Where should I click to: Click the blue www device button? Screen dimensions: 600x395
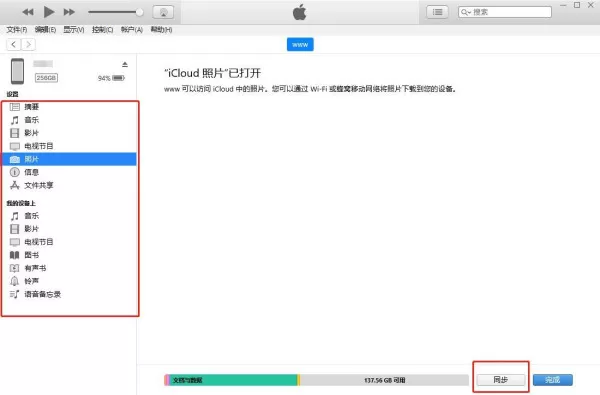click(x=300, y=44)
